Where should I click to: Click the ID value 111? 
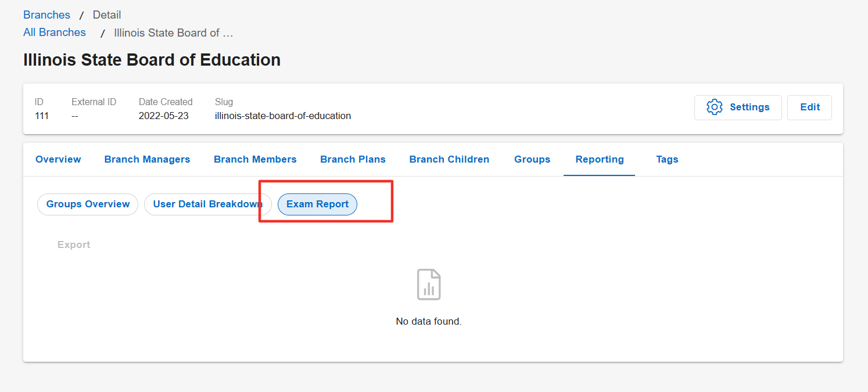coord(42,116)
